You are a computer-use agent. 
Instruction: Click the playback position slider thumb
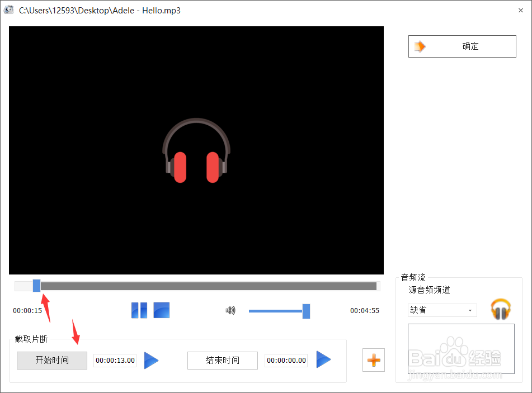click(37, 286)
